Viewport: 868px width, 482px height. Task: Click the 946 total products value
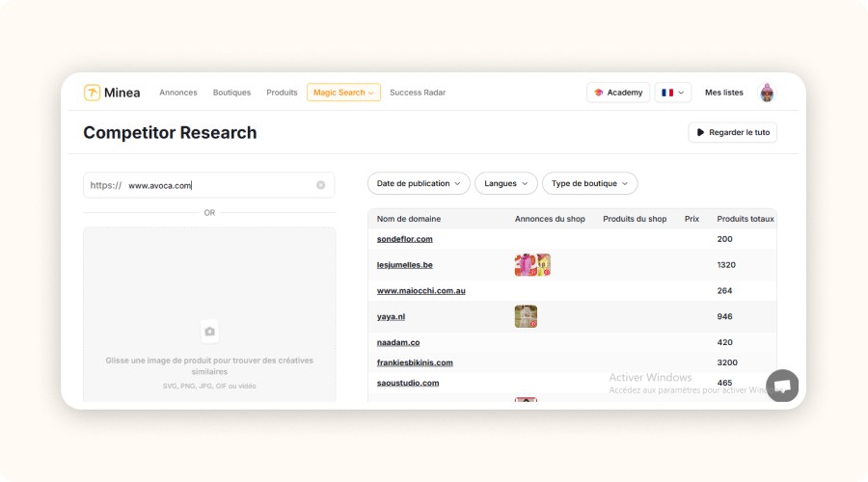click(724, 316)
